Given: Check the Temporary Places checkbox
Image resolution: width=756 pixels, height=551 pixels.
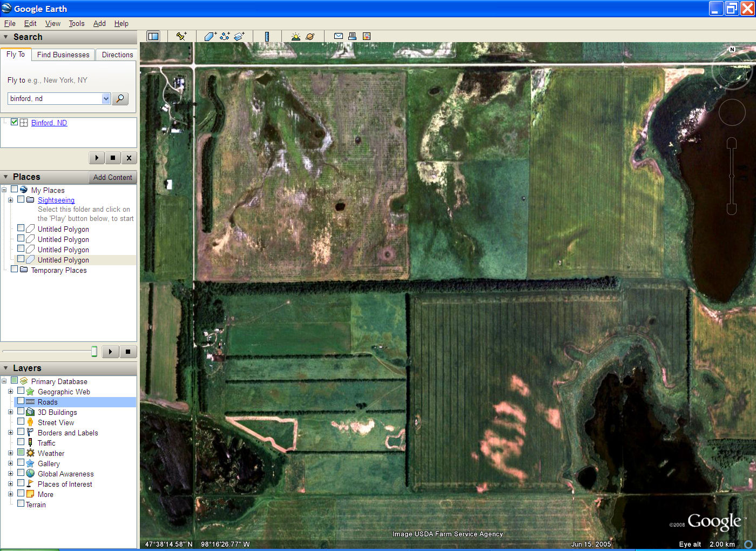Looking at the screenshot, I should (15, 269).
